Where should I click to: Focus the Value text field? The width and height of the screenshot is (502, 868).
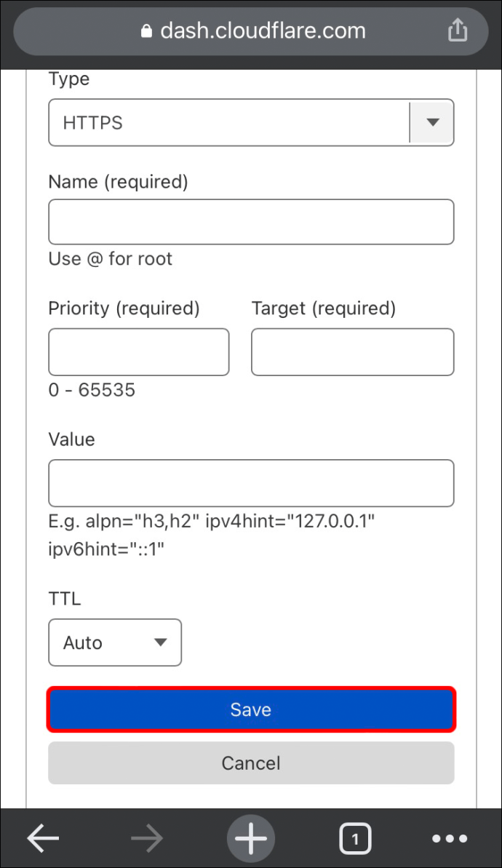point(251,482)
